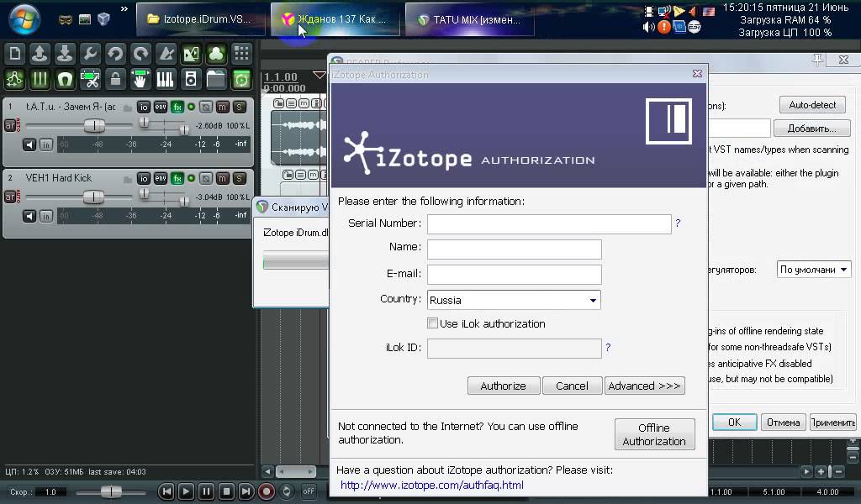Open project settings wrench icon
This screenshot has height=504, width=861.
[x=90, y=54]
